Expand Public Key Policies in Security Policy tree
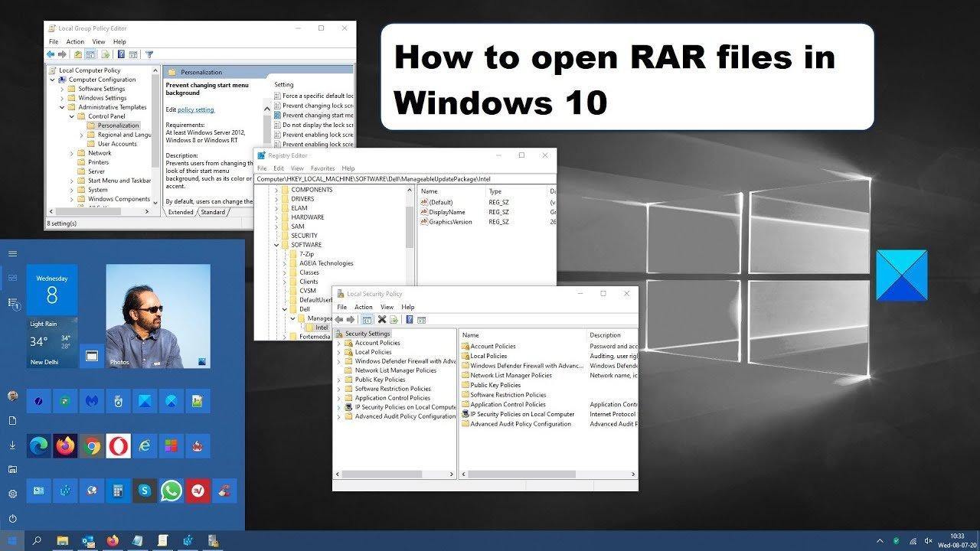 [339, 380]
